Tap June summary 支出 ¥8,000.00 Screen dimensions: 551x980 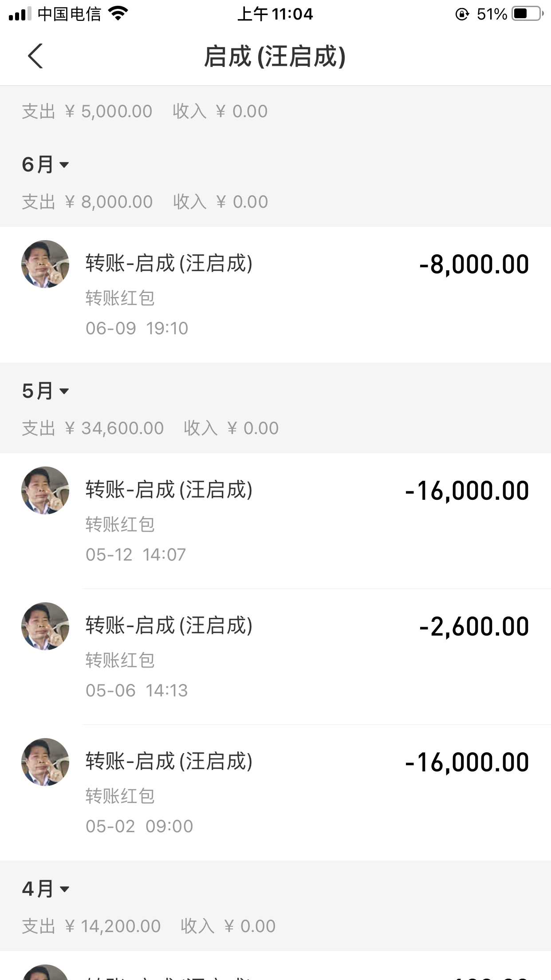click(87, 202)
